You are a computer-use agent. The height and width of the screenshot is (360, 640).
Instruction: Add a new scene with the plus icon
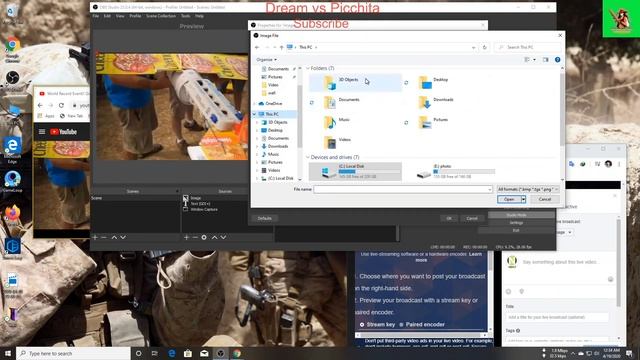[x=95, y=237]
